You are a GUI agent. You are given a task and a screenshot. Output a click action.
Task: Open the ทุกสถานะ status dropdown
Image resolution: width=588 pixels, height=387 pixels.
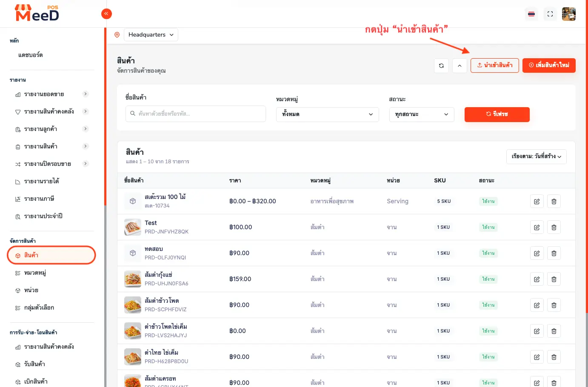(x=422, y=114)
